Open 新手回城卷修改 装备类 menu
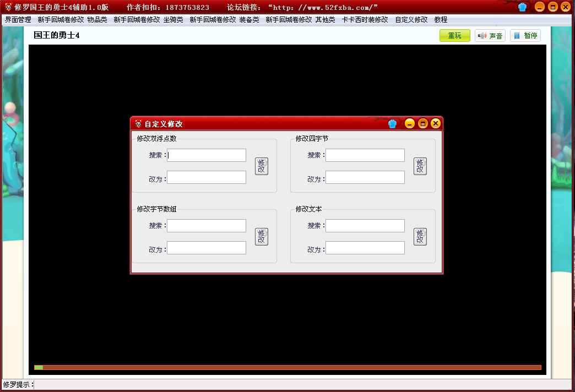The image size is (575, 392). pyautogui.click(x=224, y=20)
